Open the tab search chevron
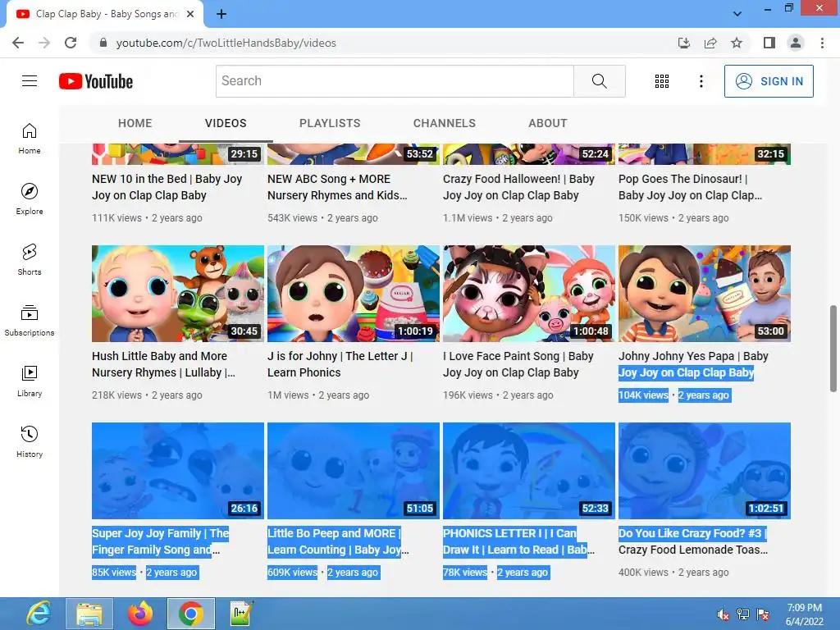This screenshot has width=840, height=630. (737, 14)
